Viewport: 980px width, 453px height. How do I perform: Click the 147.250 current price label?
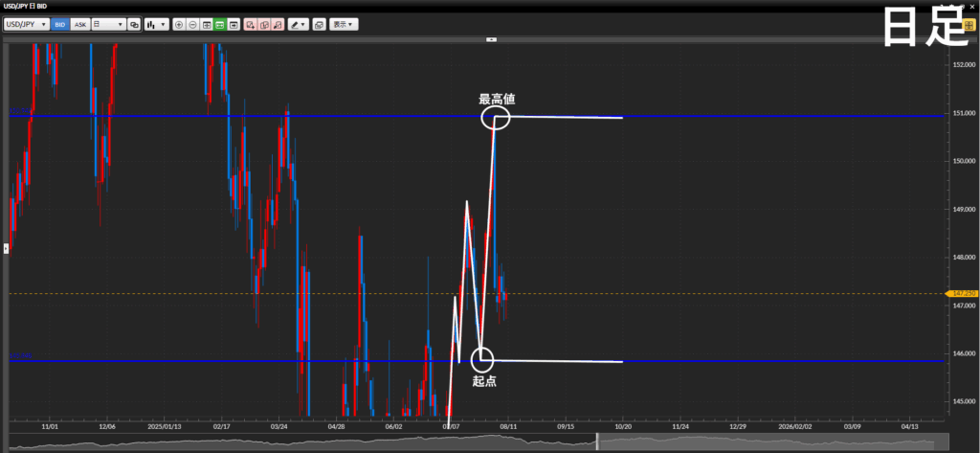tap(960, 293)
